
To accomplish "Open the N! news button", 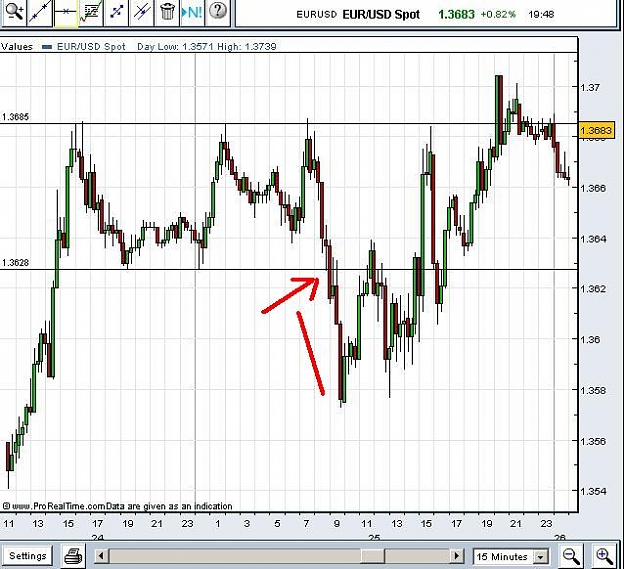I will (x=193, y=12).
